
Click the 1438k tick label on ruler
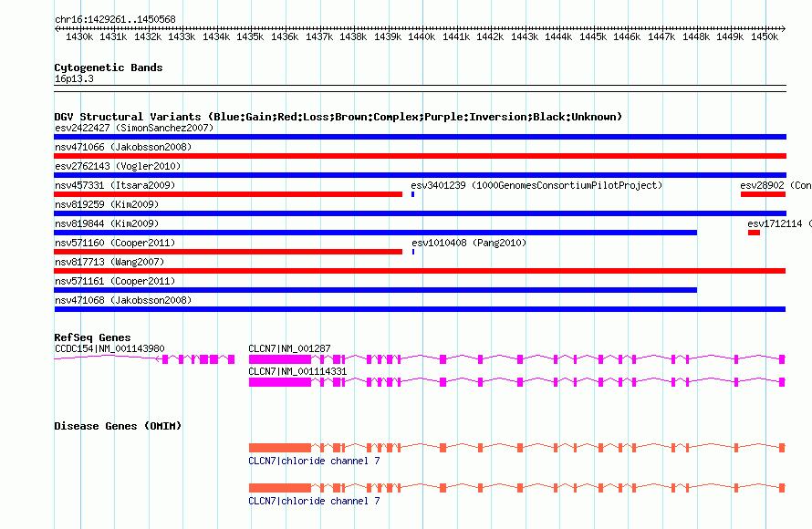(x=353, y=36)
